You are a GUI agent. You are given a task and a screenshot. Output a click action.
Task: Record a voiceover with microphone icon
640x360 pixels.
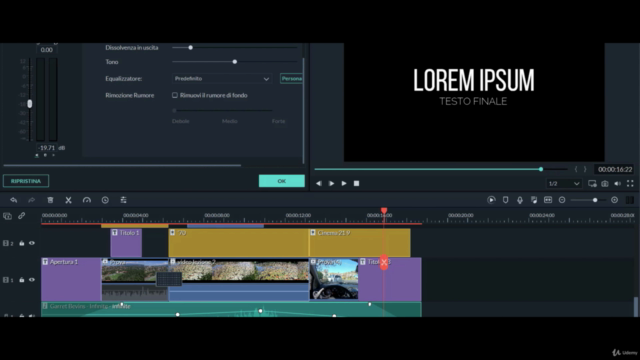(x=520, y=200)
